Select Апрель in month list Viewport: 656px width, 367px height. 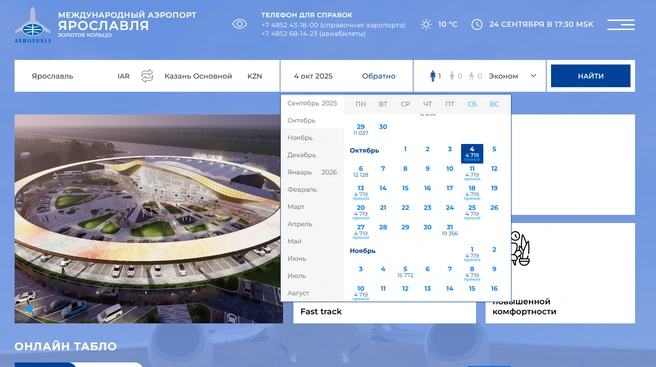(312, 224)
